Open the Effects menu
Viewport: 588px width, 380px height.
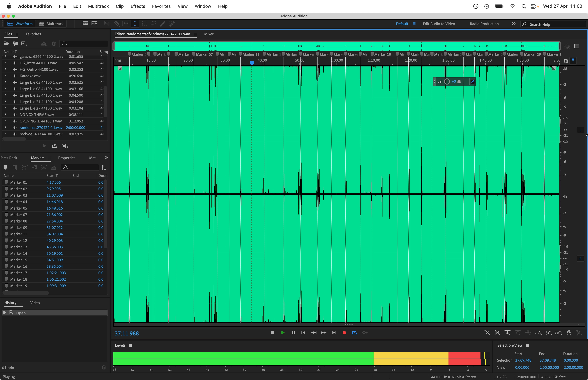point(138,6)
